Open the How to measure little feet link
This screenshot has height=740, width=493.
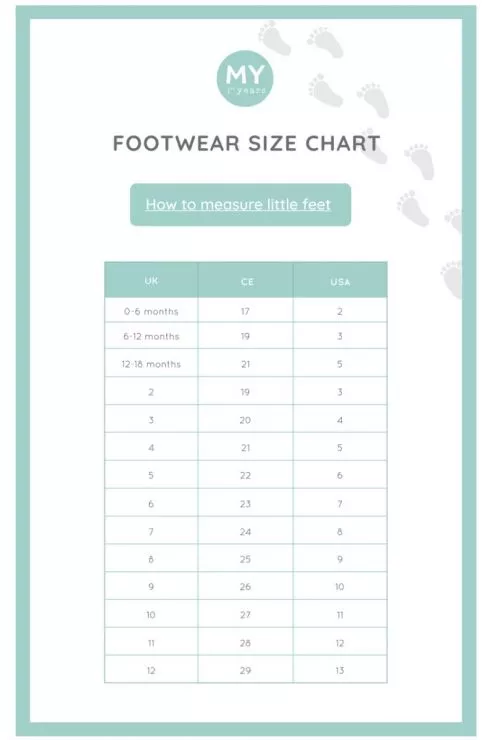click(x=238, y=204)
